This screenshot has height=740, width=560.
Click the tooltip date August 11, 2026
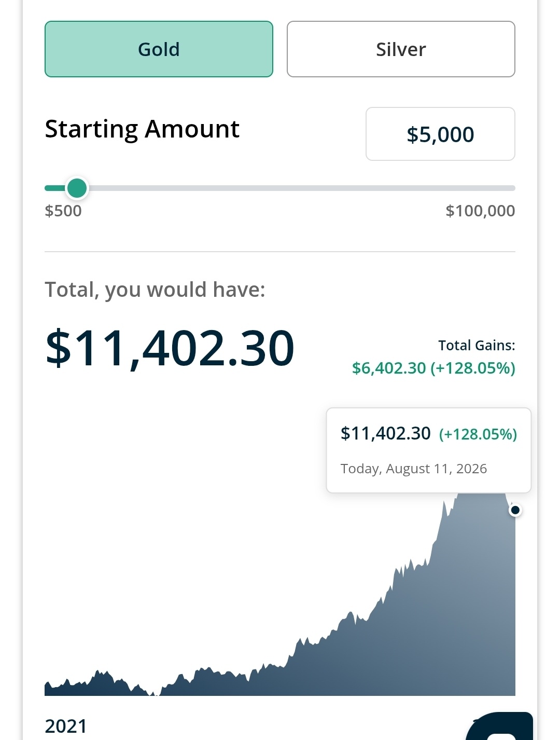436,469
